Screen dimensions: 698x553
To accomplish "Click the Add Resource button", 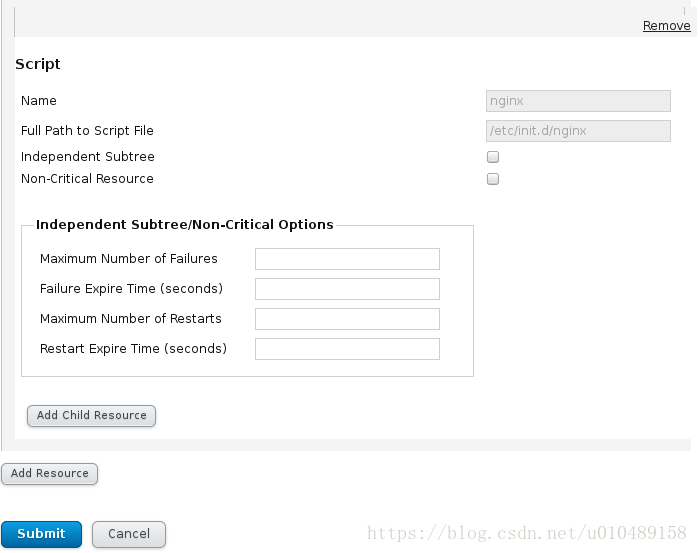I will tap(49, 473).
